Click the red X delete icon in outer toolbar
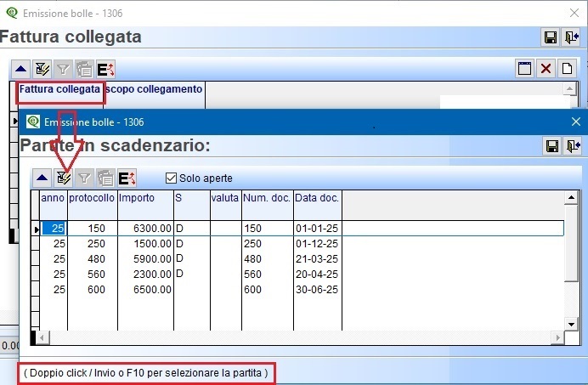 (x=546, y=69)
